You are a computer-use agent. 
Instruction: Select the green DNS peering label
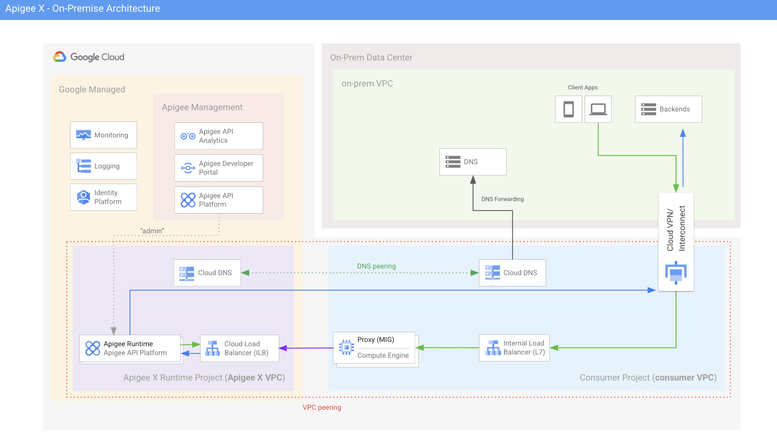[376, 266]
